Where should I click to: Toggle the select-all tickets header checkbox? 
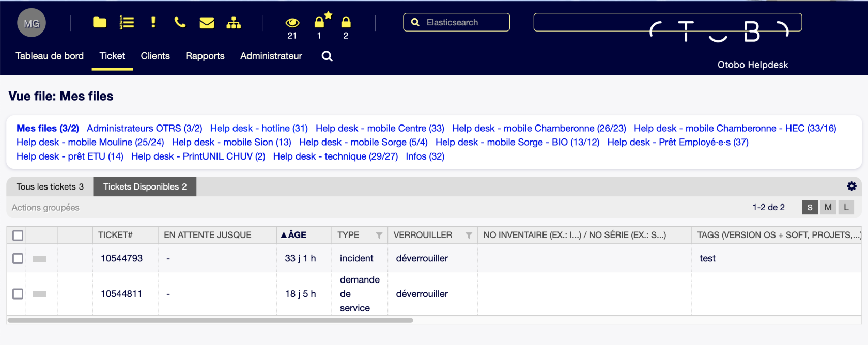point(18,236)
